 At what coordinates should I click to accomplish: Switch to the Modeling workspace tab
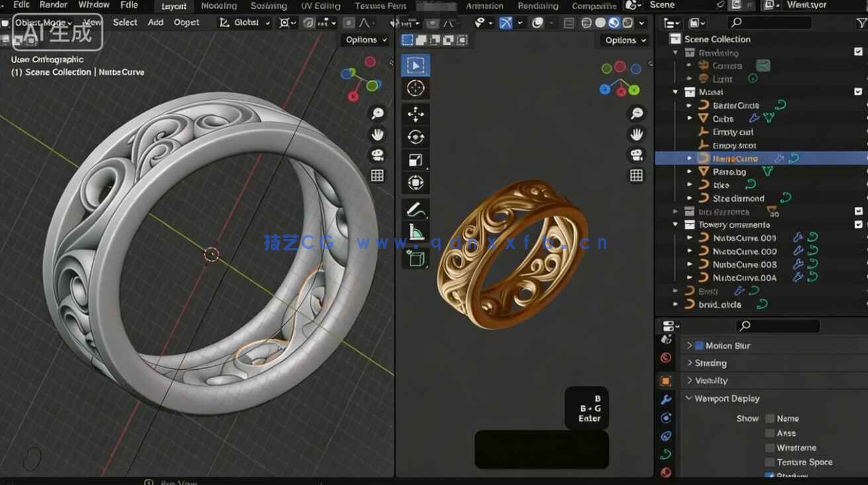[218, 5]
